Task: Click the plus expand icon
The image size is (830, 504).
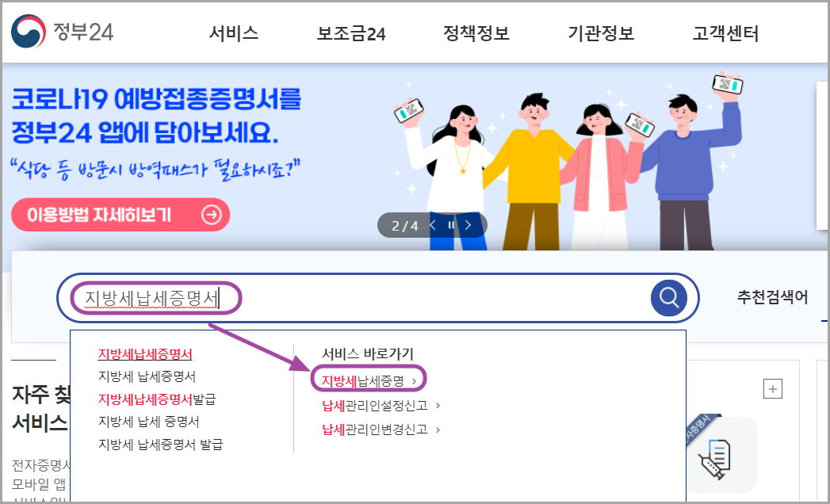Action: tap(773, 389)
